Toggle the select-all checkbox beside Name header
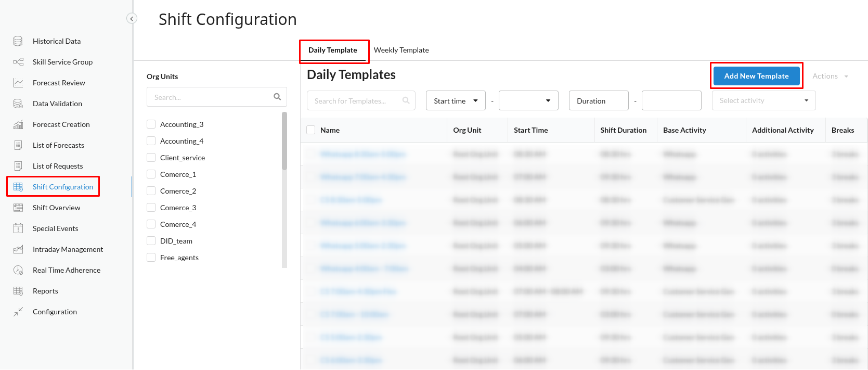The image size is (868, 370). coord(311,130)
